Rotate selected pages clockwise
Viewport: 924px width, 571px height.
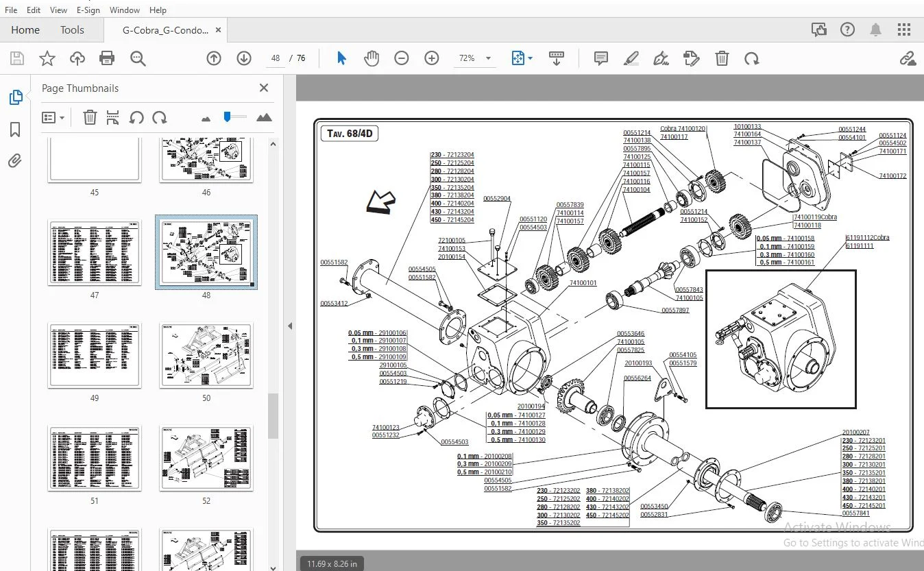pos(160,118)
